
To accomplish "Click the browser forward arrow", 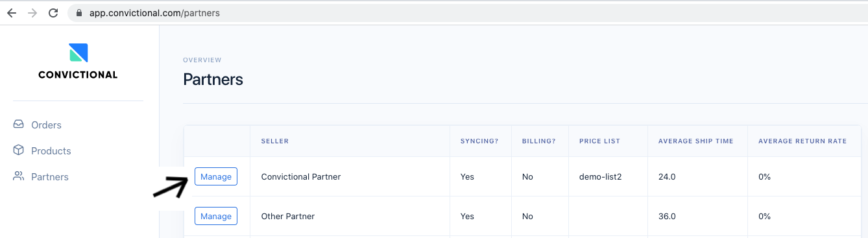I will pos(32,13).
